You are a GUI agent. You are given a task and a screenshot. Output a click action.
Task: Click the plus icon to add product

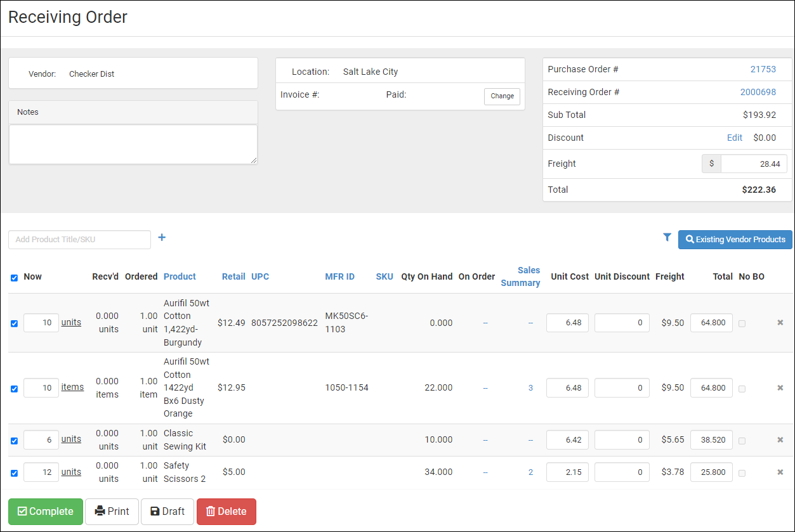[x=162, y=238]
